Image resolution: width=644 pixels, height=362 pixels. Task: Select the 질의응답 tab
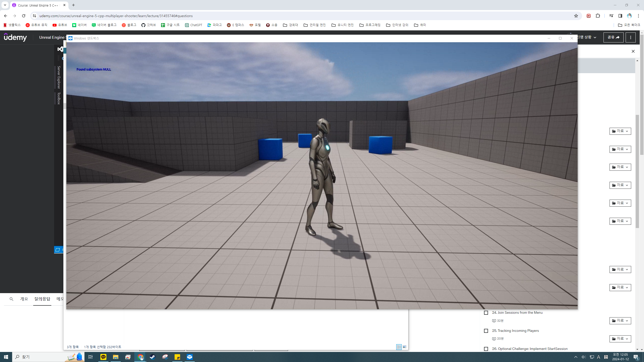(42, 299)
